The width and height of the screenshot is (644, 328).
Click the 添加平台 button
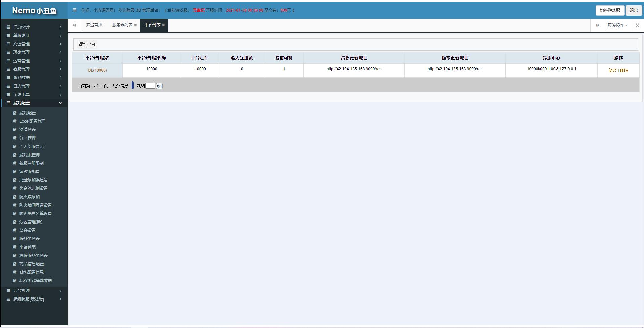pos(87,44)
